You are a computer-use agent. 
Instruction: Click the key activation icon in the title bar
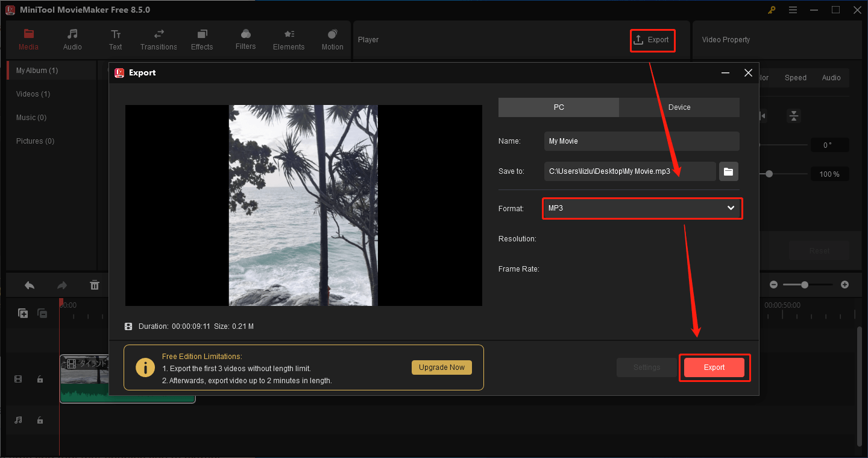pos(771,10)
